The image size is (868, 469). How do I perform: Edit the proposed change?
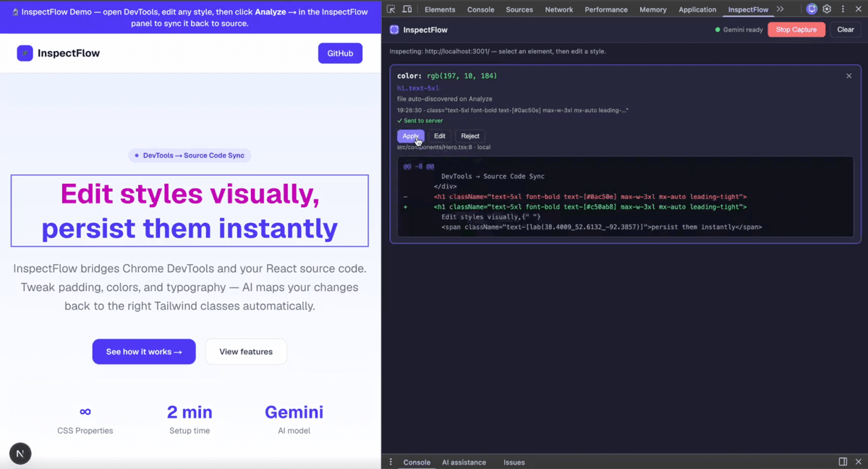click(x=440, y=136)
